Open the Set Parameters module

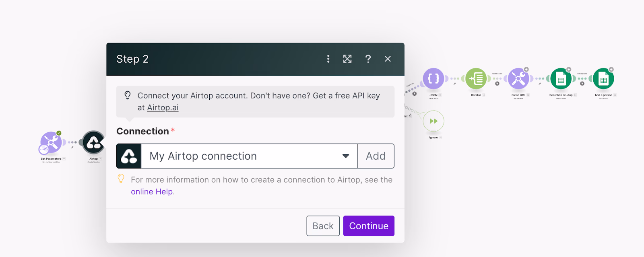click(51, 142)
